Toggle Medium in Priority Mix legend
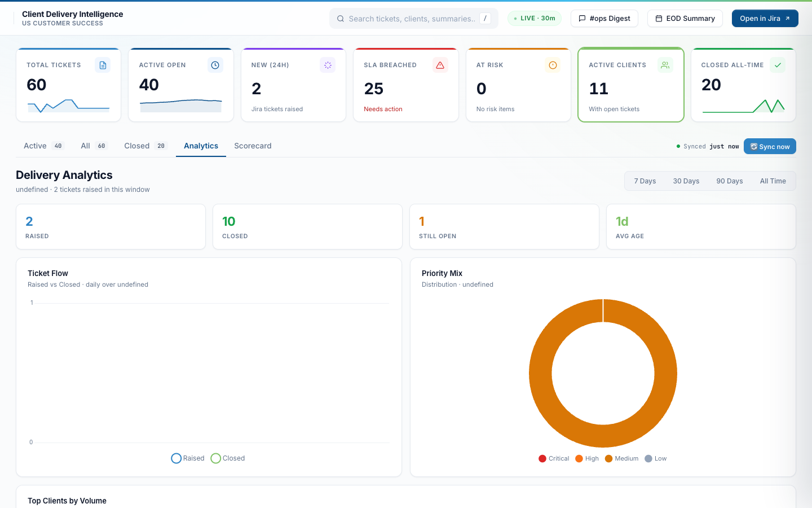The height and width of the screenshot is (508, 812). [x=621, y=458]
